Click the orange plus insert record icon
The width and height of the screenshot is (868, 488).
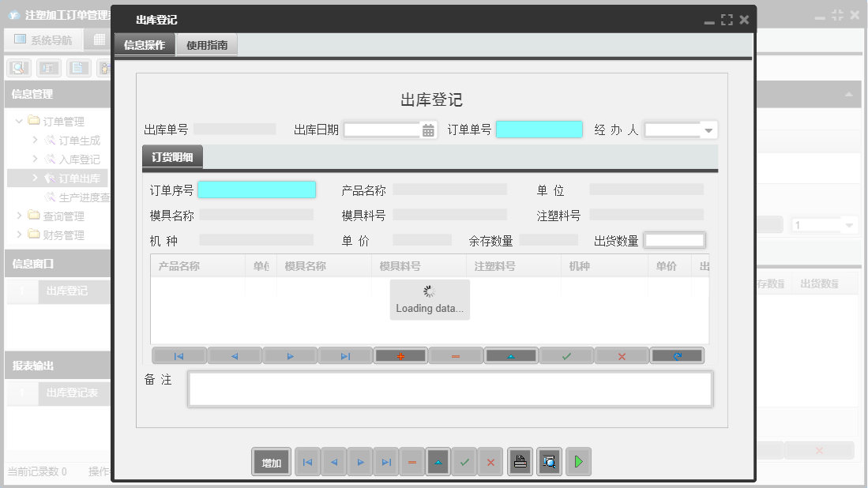(x=400, y=355)
